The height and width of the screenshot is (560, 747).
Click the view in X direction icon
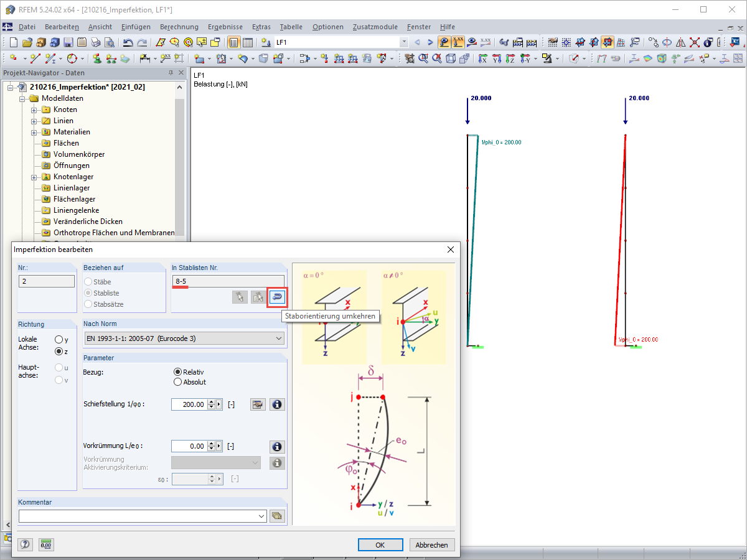483,58
